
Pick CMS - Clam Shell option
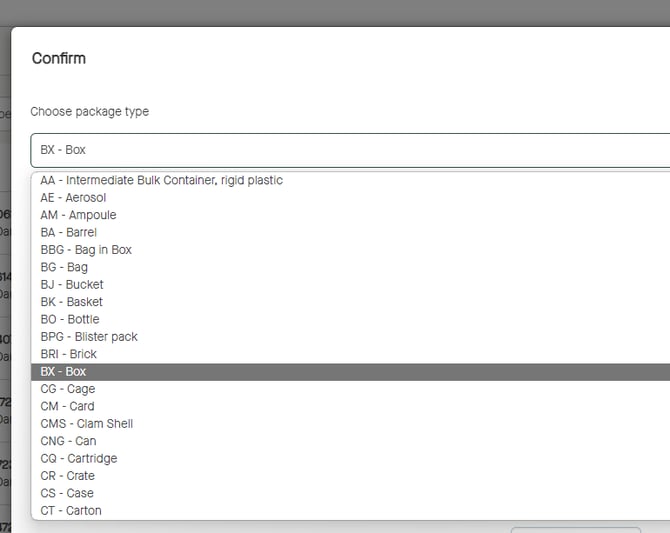(x=86, y=424)
